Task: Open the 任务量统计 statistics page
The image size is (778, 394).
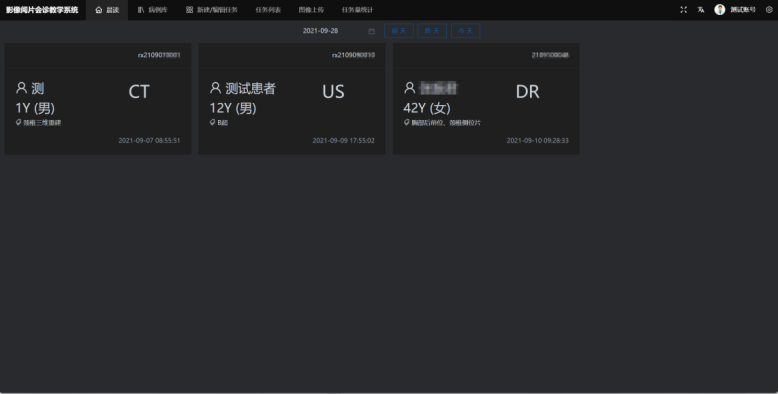Action: [357, 10]
